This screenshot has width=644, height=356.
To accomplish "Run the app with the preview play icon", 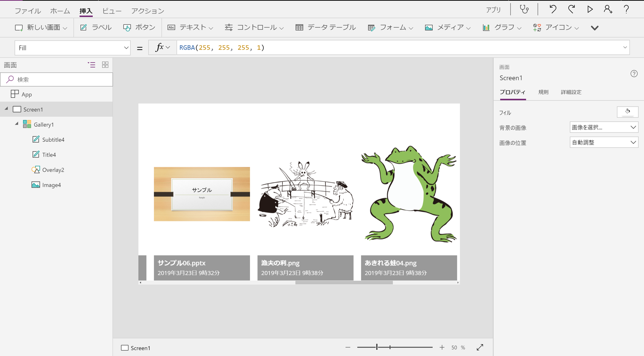I will coord(590,9).
